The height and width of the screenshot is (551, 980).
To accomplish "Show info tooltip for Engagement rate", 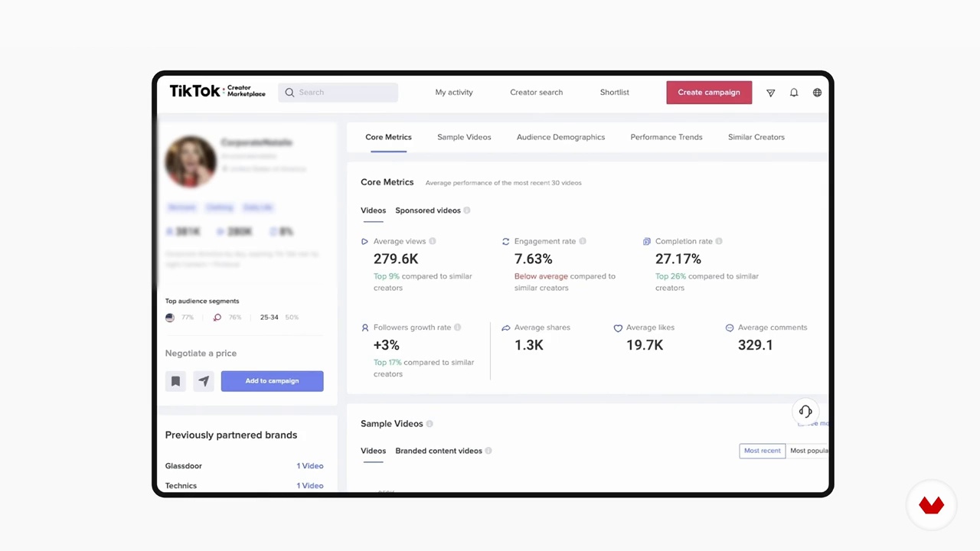I will point(583,241).
